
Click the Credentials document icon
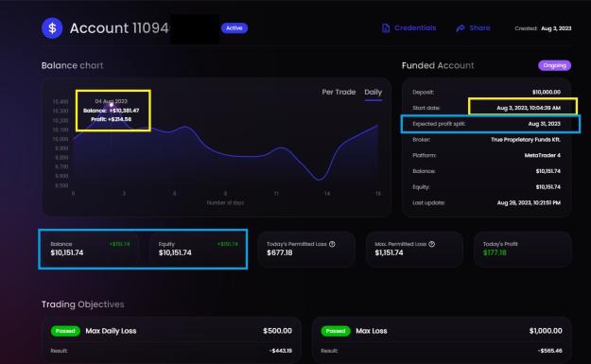[386, 28]
